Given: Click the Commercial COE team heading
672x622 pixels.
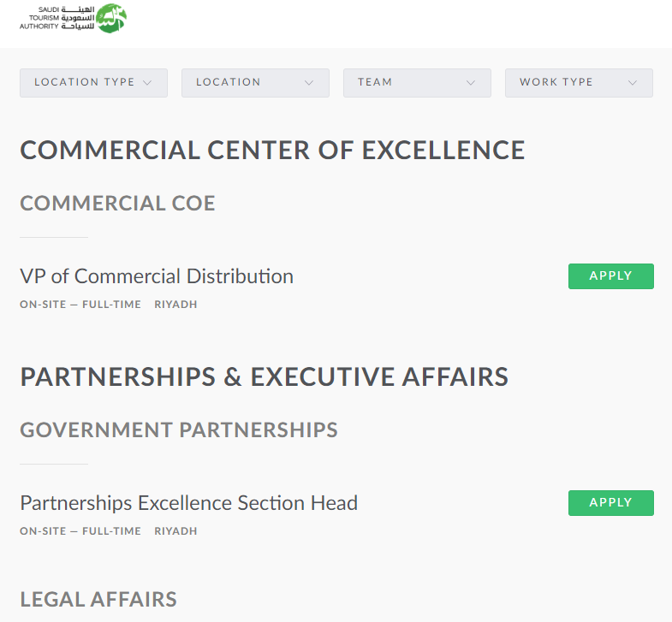Looking at the screenshot, I should [117, 203].
